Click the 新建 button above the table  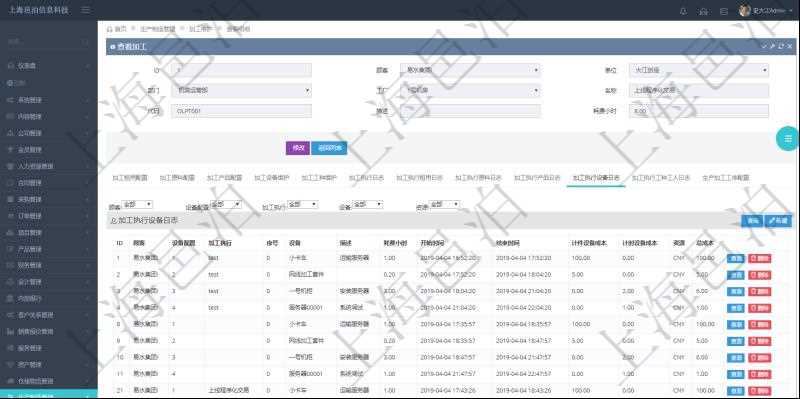tap(778, 220)
